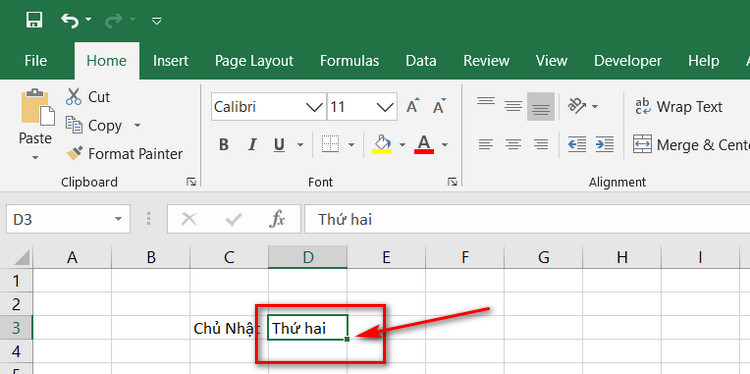Toggle Bold formatting
Image resolution: width=750 pixels, height=374 pixels.
pos(223,144)
